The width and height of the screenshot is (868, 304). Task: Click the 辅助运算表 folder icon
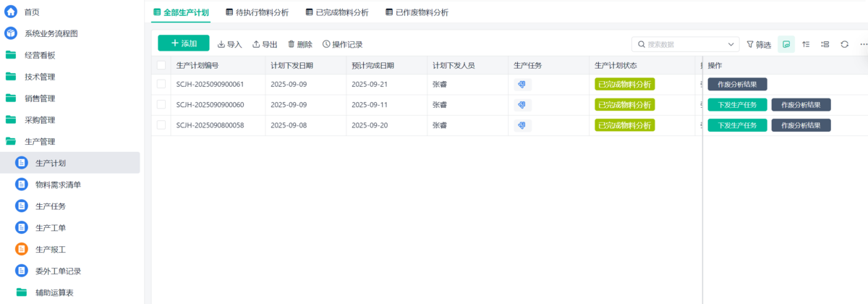(x=22, y=293)
